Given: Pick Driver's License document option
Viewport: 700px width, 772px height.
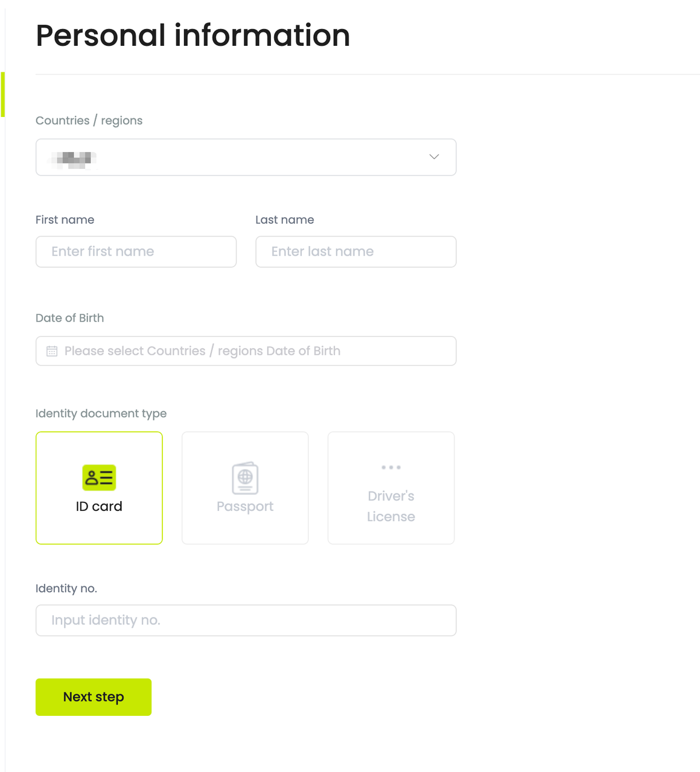Looking at the screenshot, I should point(391,488).
